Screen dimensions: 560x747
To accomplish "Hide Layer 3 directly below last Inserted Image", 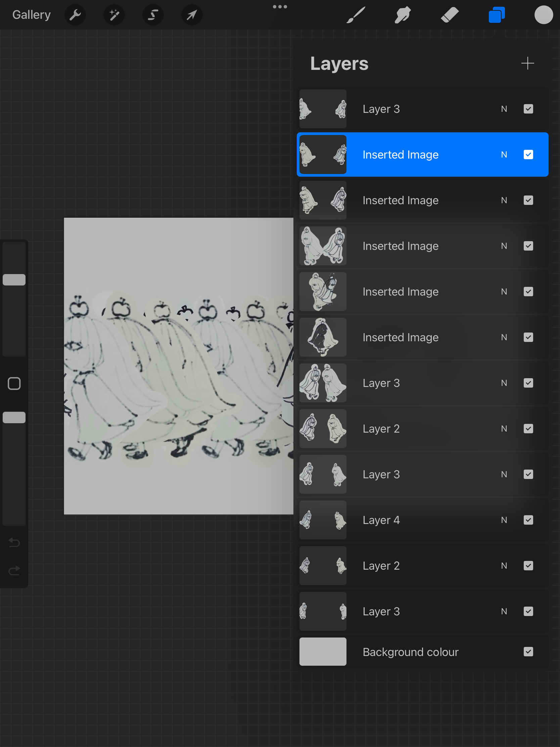I will (528, 383).
